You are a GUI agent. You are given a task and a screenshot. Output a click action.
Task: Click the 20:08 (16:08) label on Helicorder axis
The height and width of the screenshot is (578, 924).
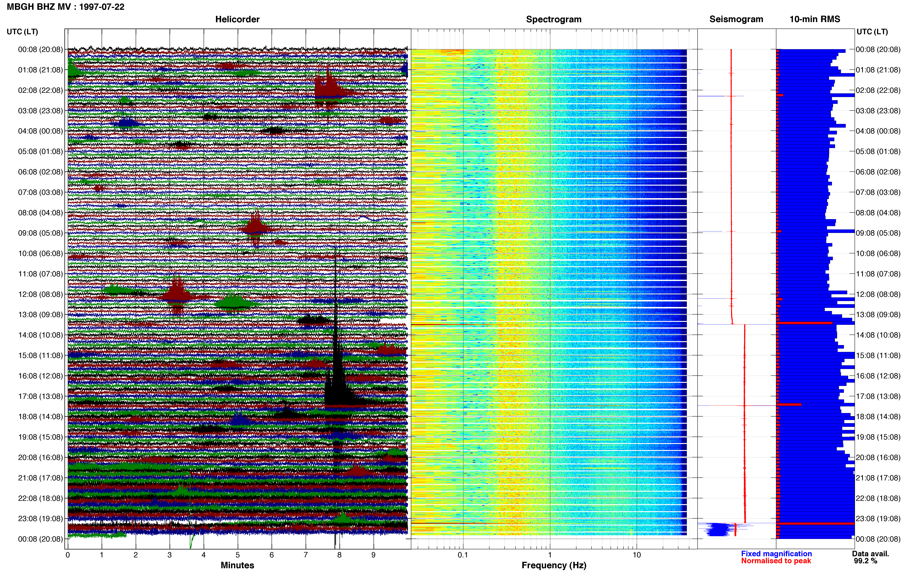[40, 458]
